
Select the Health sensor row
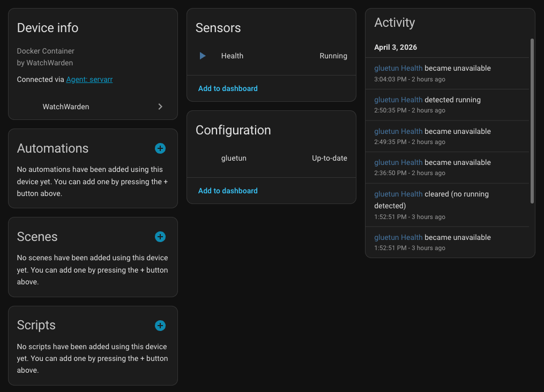point(233,56)
